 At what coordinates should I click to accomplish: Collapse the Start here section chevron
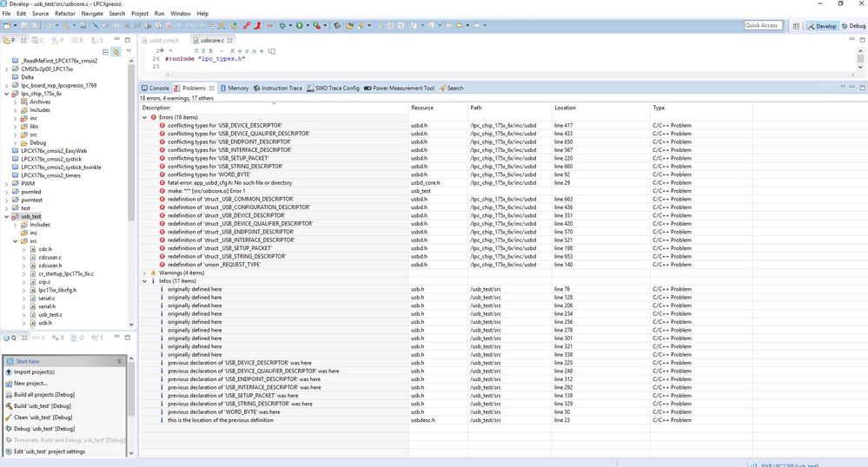pos(119,361)
